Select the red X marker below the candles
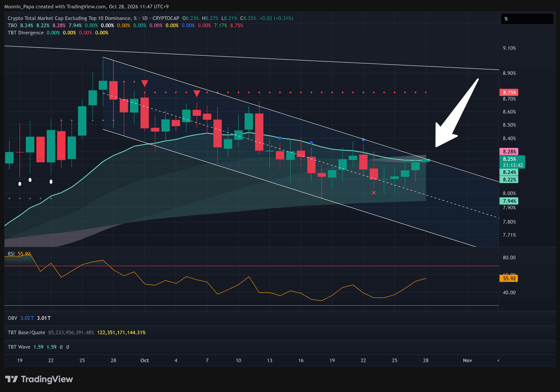 click(x=373, y=193)
